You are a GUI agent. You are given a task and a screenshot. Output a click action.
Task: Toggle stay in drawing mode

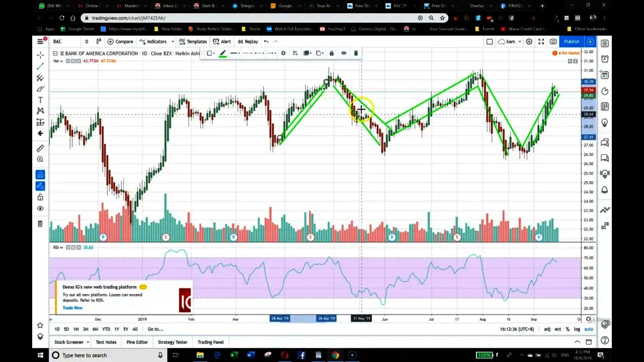40,186
